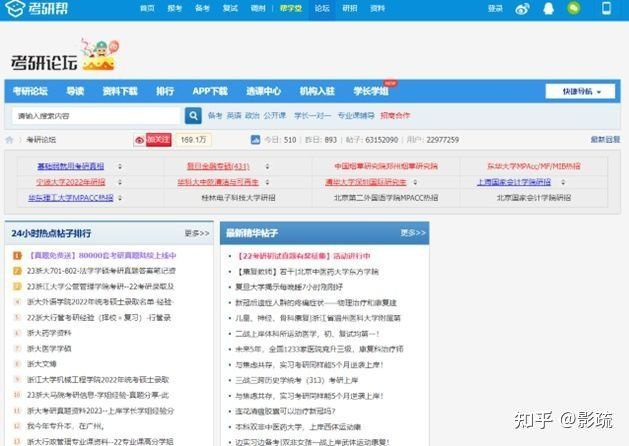Click 更多>> in 最新精华帖子 panel

[413, 233]
